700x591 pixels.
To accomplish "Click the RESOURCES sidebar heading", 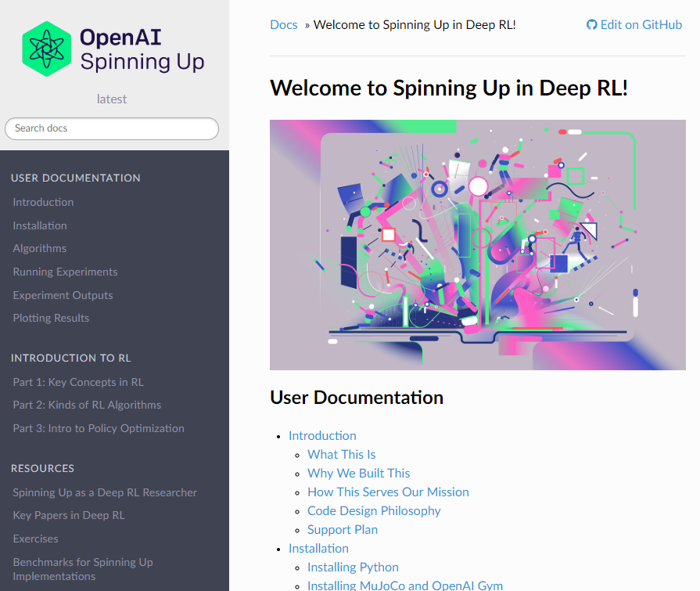I will pos(42,469).
